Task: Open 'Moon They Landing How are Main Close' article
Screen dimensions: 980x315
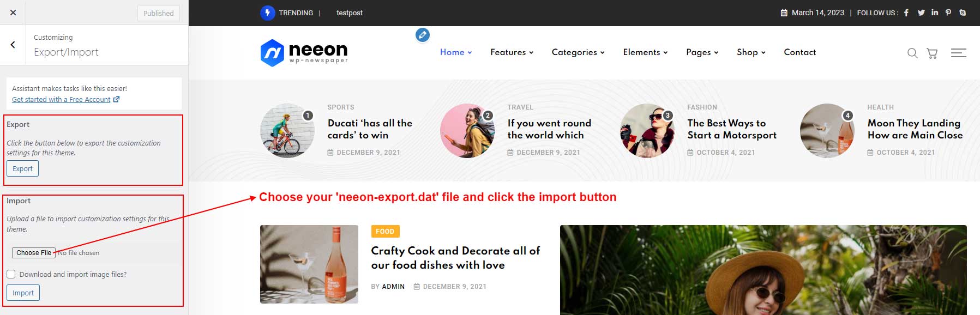Action: coord(915,129)
